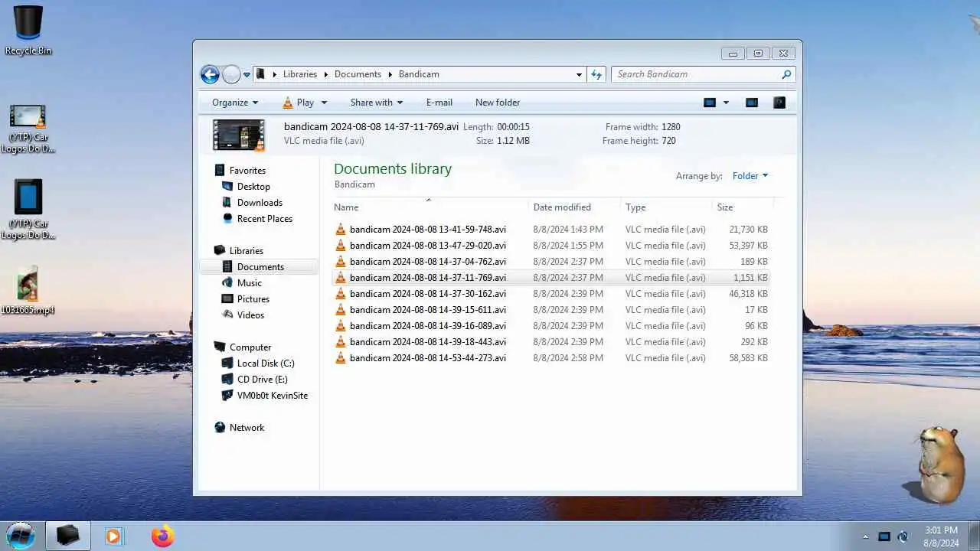Click the Recycle Bin desktop icon
The width and height of the screenshot is (980, 551).
pyautogui.click(x=28, y=31)
